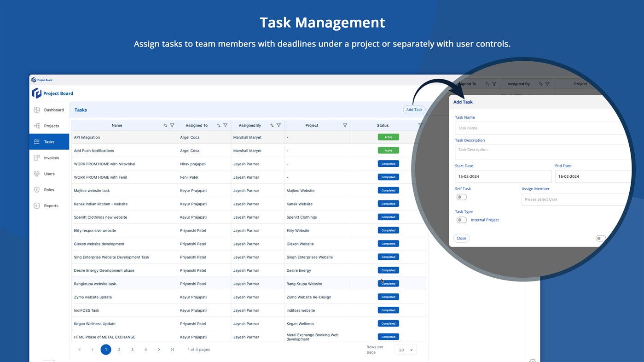Click Kegan Wellness Update task
644x362 pixels.
click(96, 324)
